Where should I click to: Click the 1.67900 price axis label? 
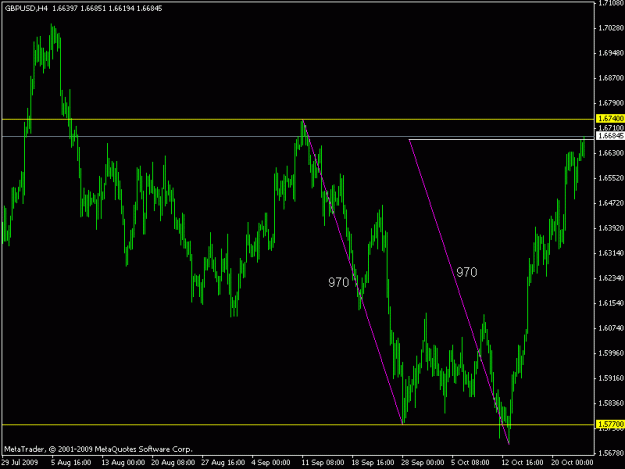click(611, 103)
